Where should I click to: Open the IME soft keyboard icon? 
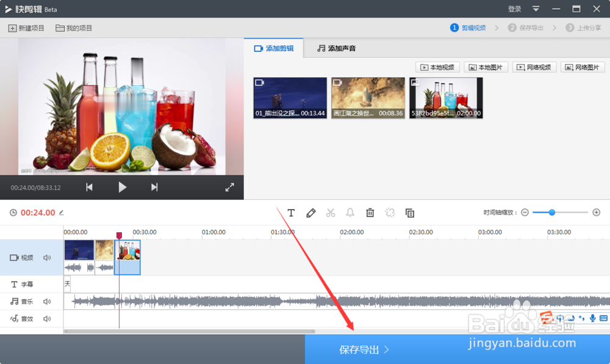click(603, 318)
